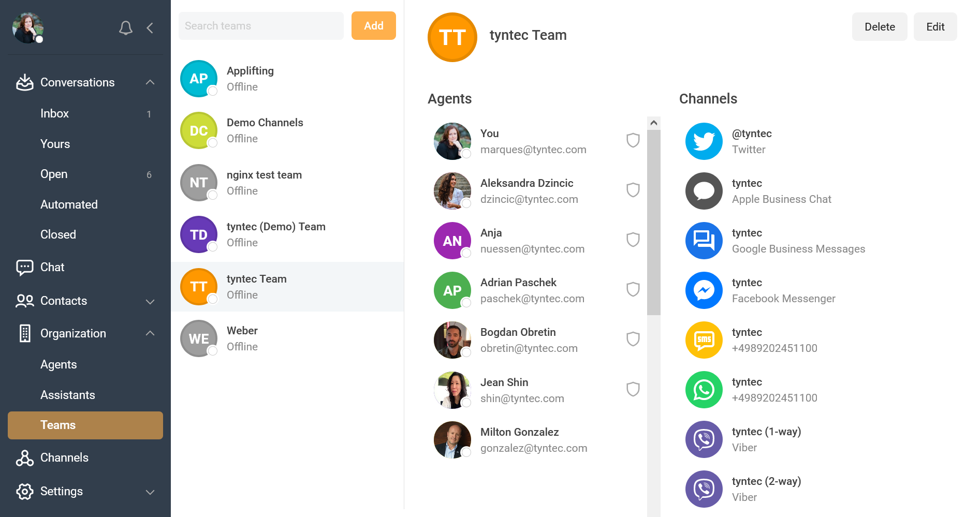Click the gonzalez@tyntec.com email text
Viewport: 980px width, 517px height.
tap(534, 448)
